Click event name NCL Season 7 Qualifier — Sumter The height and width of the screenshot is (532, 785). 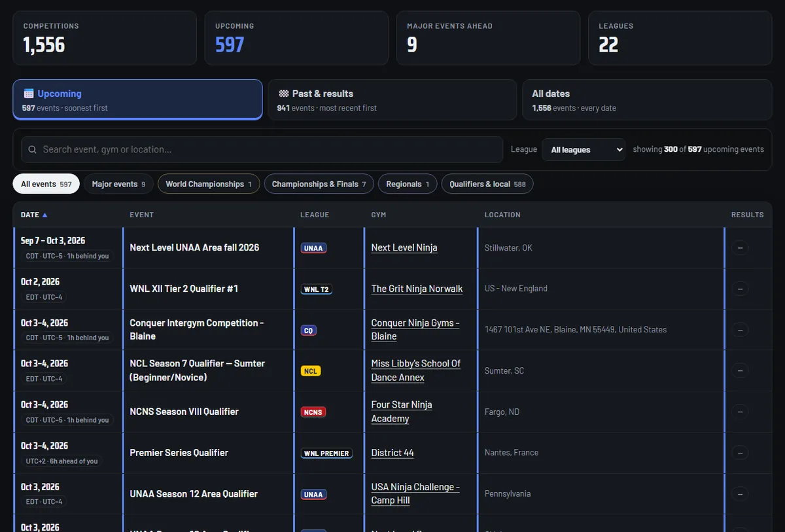coord(198,370)
